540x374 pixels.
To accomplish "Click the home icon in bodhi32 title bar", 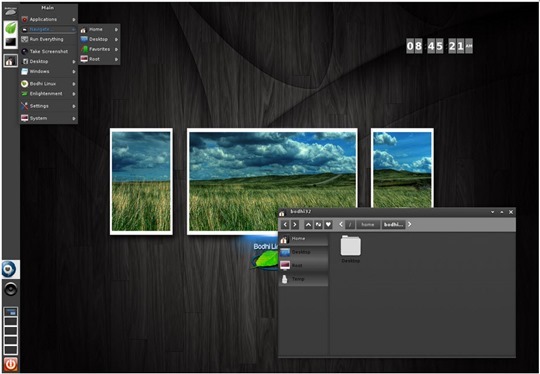I will [x=282, y=213].
